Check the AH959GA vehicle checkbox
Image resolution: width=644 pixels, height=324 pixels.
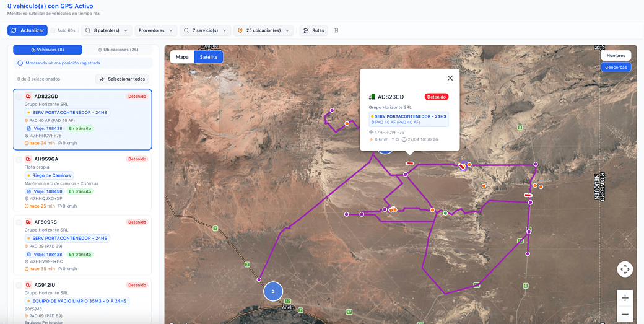(19, 159)
